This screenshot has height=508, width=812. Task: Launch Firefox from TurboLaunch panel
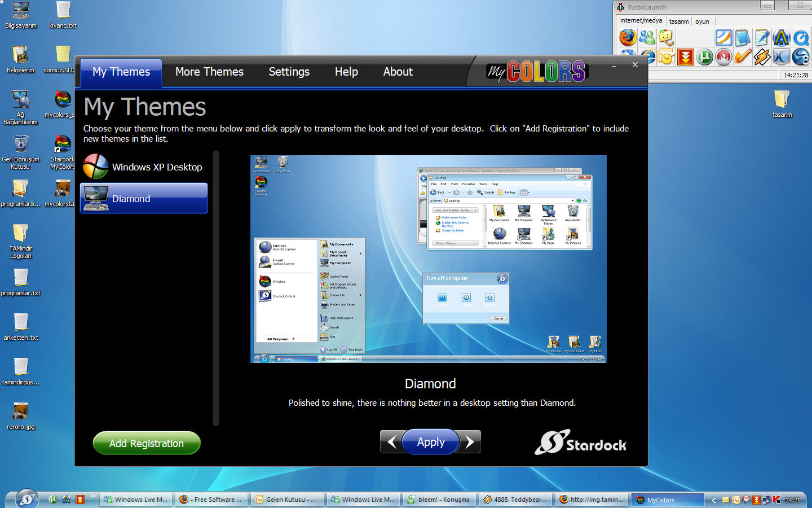point(628,38)
